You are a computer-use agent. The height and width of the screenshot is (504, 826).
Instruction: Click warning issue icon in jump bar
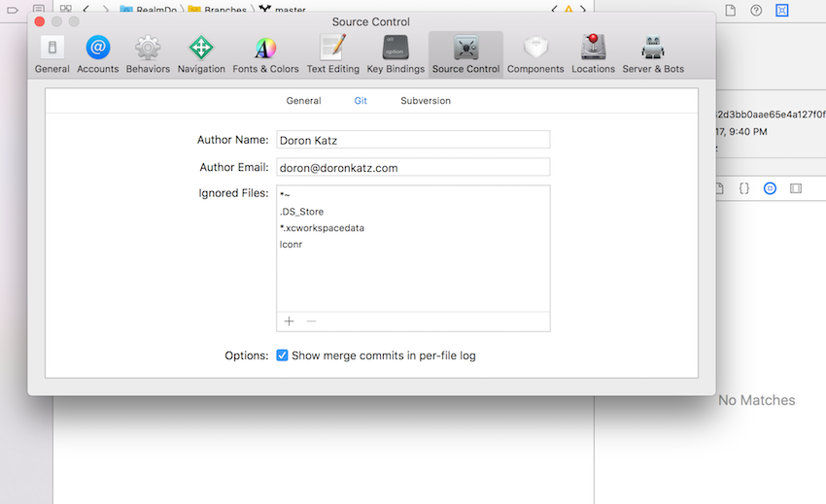[x=568, y=9]
